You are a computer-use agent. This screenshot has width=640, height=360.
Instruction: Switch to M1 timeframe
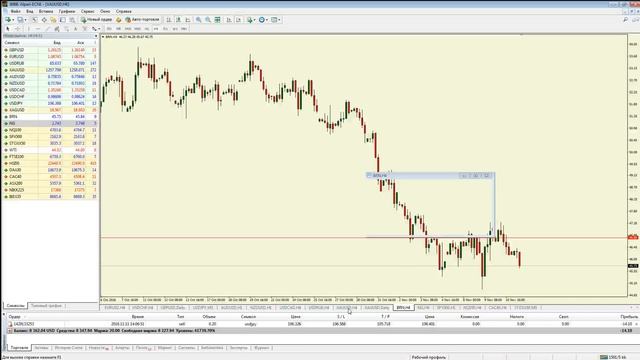pyautogui.click(x=109, y=29)
